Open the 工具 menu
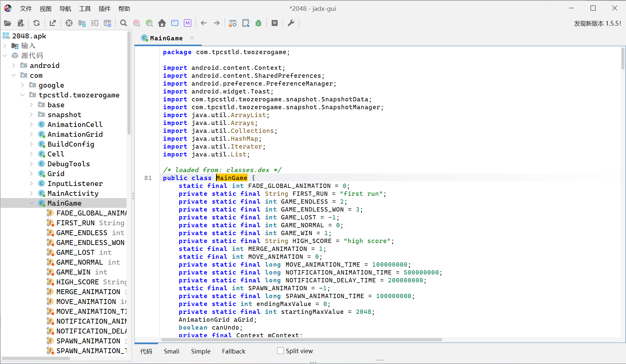The width and height of the screenshot is (626, 364). pyautogui.click(x=85, y=9)
